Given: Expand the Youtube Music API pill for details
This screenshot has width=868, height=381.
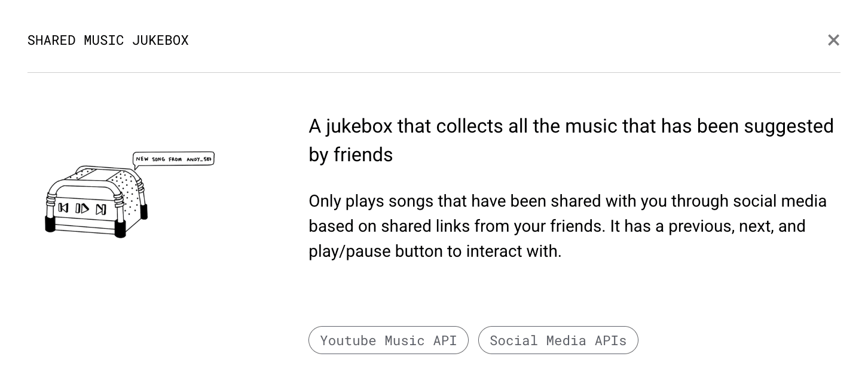Looking at the screenshot, I should pyautogui.click(x=389, y=340).
